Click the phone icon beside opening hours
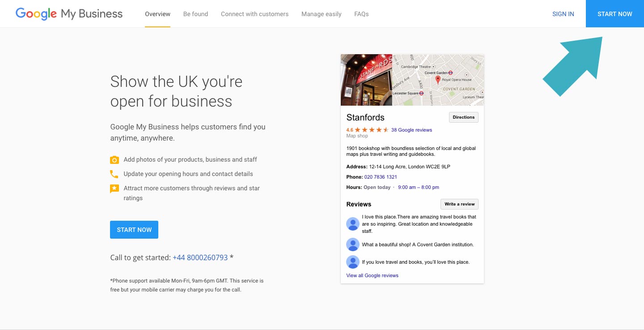Screen dimensions: 644x330 pyautogui.click(x=114, y=174)
